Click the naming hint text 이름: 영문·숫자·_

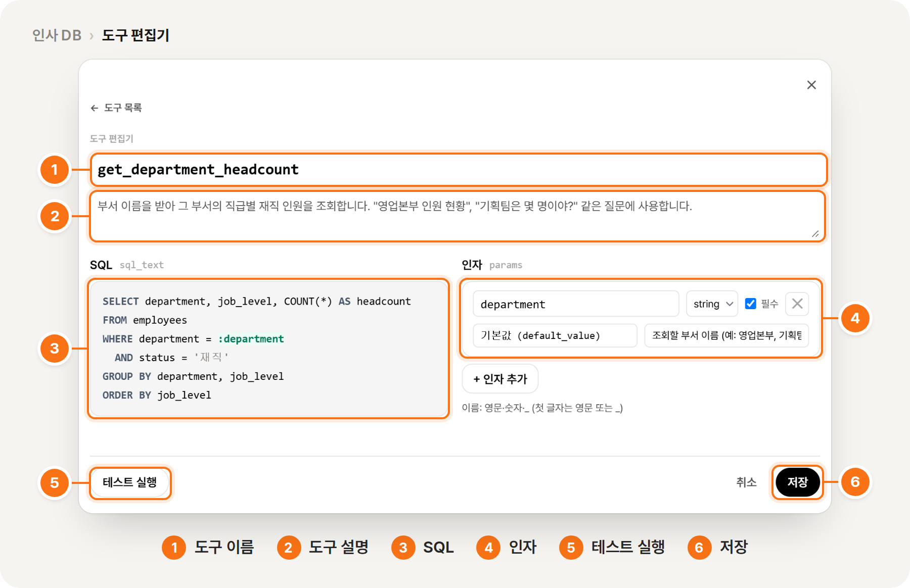point(542,408)
